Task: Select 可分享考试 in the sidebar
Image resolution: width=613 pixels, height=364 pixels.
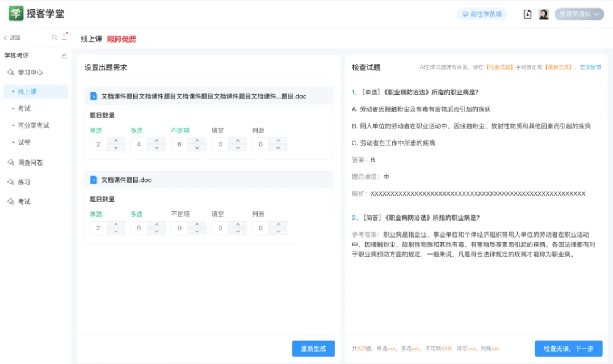Action: tap(33, 125)
